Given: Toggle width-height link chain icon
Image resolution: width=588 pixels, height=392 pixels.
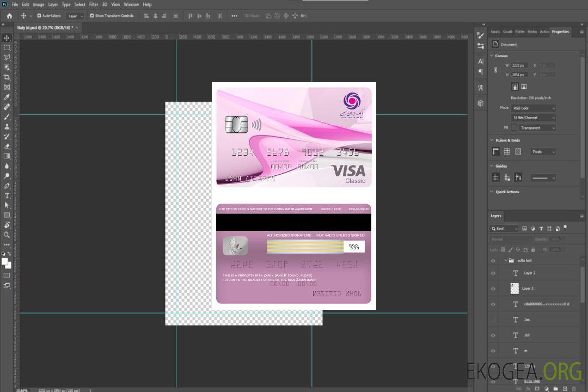Looking at the screenshot, I should coord(495,70).
